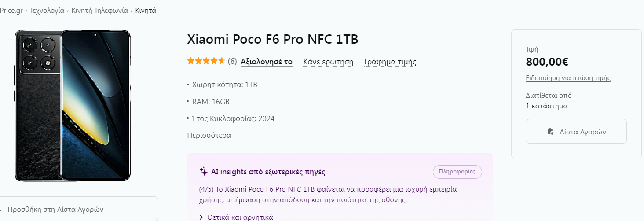The width and height of the screenshot is (644, 221).
Task: Open the Γράφημα τιμής price chart
Action: pyautogui.click(x=390, y=62)
